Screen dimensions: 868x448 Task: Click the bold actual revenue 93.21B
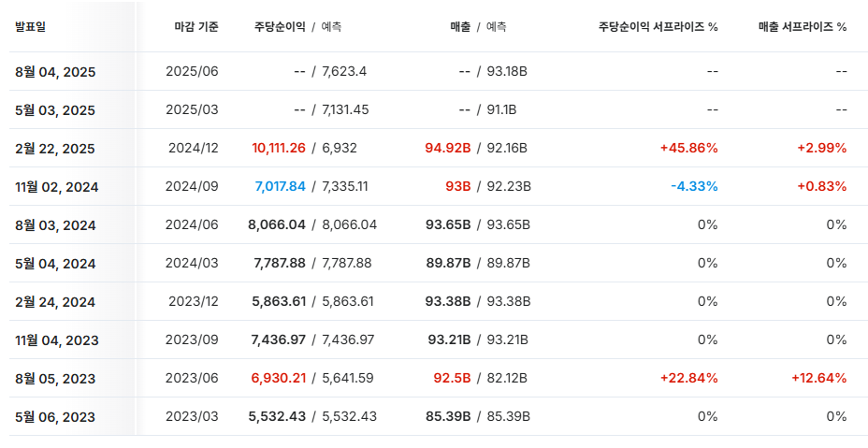pyautogui.click(x=450, y=340)
